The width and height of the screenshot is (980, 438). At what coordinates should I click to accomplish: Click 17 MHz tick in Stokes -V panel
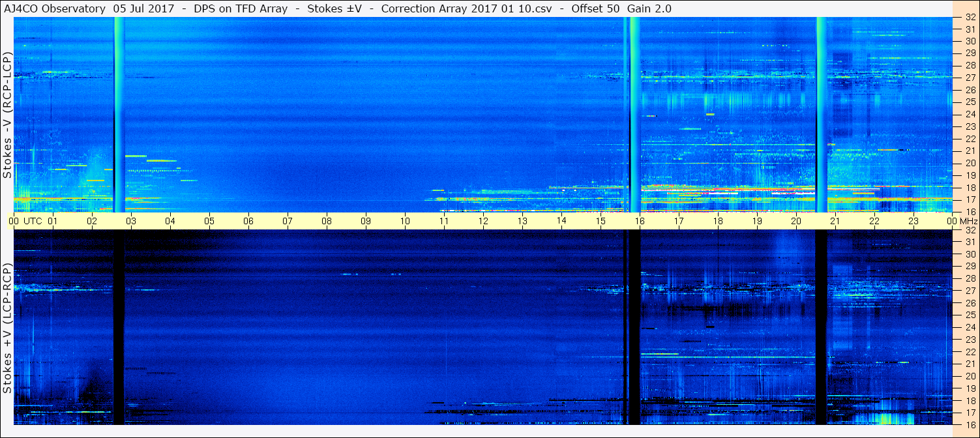pyautogui.click(x=970, y=199)
